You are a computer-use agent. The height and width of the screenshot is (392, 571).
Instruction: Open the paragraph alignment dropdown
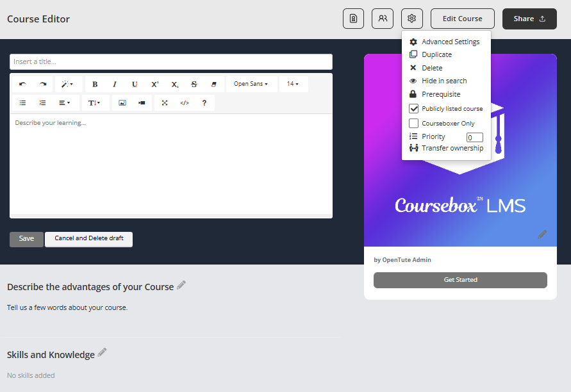[x=65, y=103]
